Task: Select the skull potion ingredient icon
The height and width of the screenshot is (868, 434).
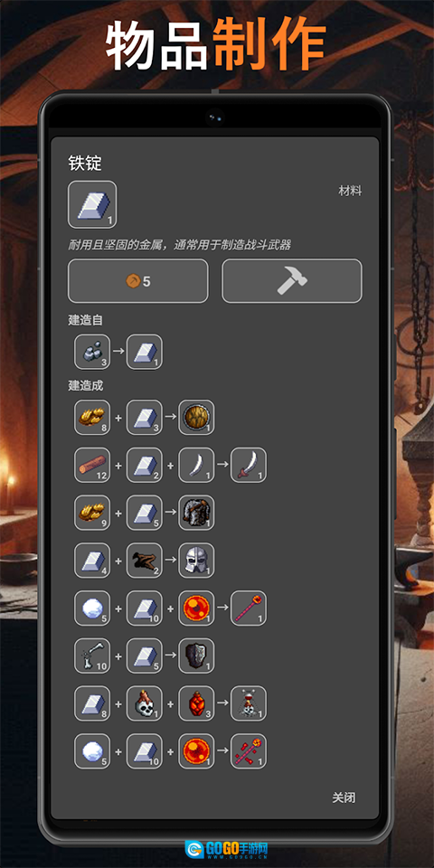Action: coord(145,703)
